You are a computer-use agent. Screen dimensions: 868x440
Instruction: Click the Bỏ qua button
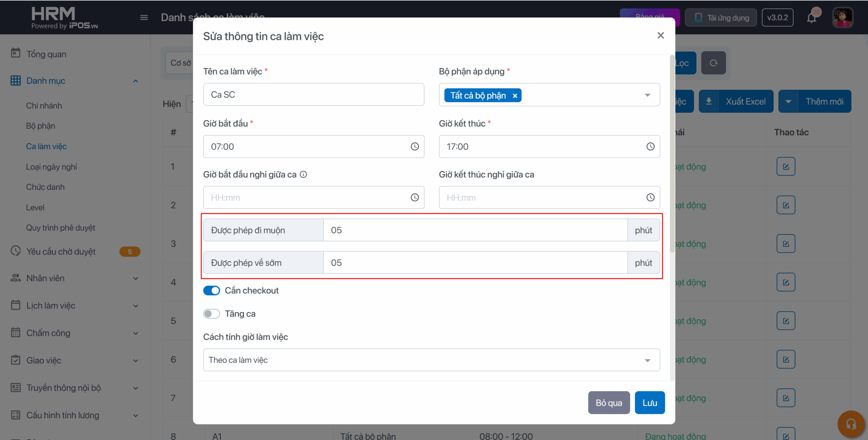(609, 403)
